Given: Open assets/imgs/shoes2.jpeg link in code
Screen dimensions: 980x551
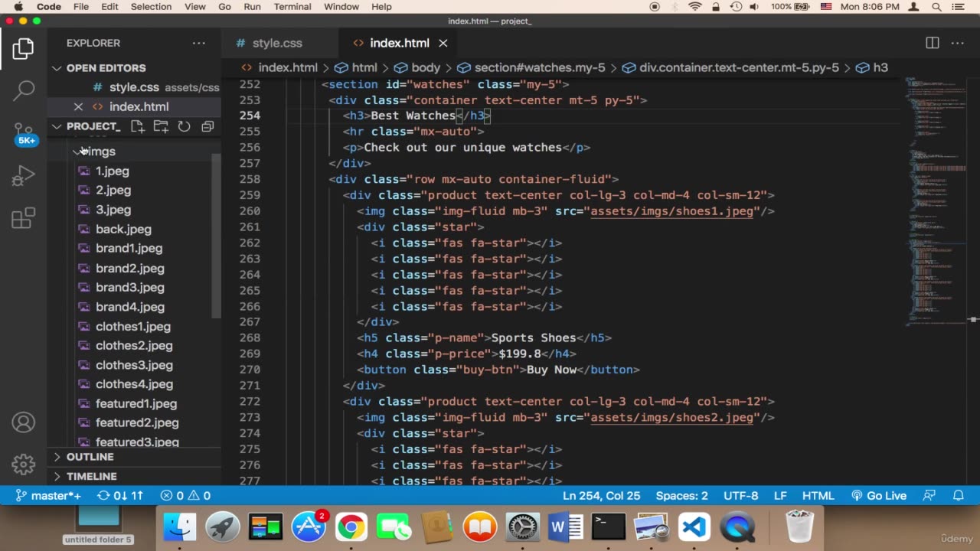Looking at the screenshot, I should (x=671, y=417).
